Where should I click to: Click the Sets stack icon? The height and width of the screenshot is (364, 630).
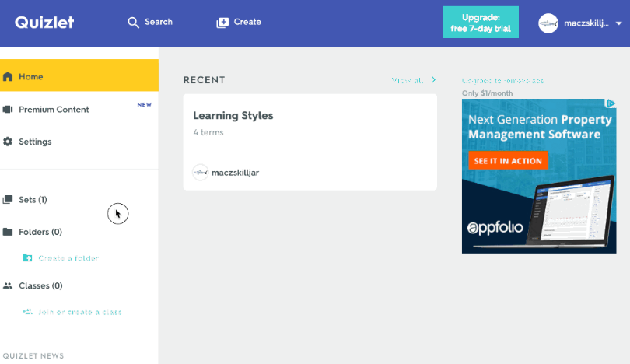[x=8, y=200]
